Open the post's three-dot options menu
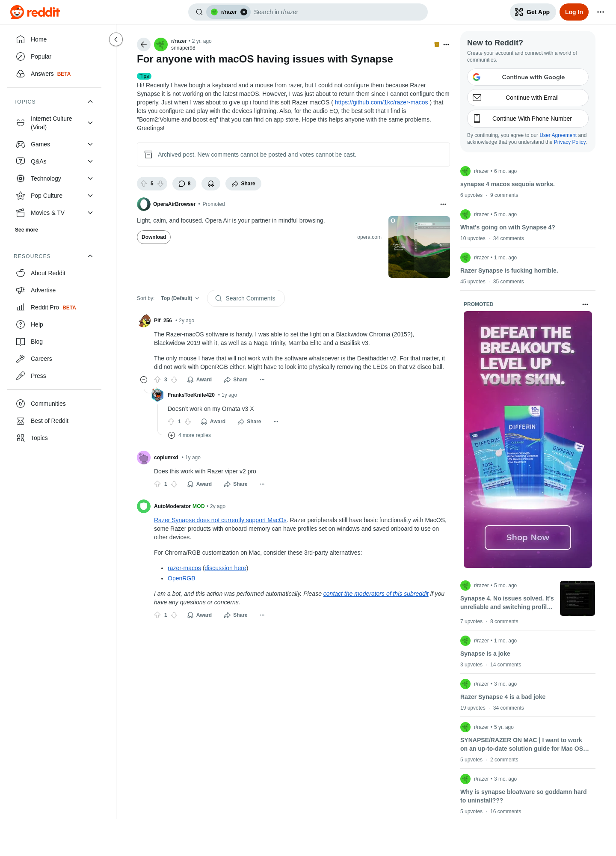Image resolution: width=616 pixels, height=856 pixels. (446, 45)
